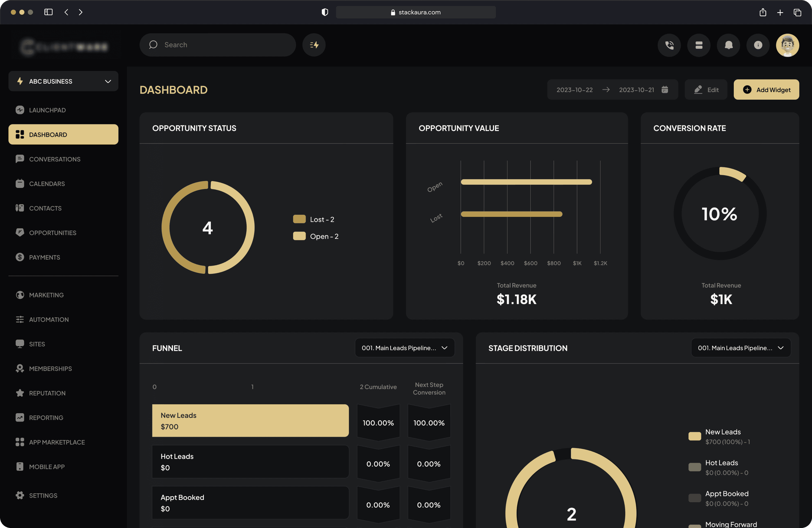Screen dimensions: 812x528
Task: Click the Edit dashboard button
Action: pos(706,89)
